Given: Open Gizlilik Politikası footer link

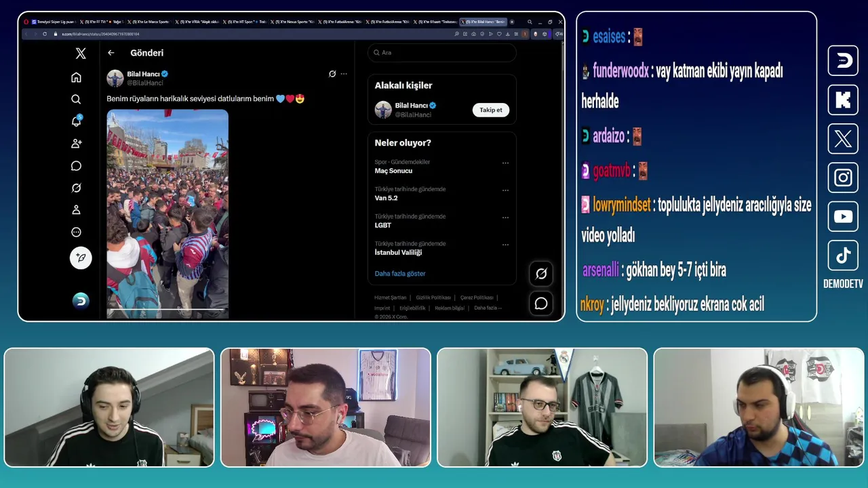Looking at the screenshot, I should click(433, 298).
